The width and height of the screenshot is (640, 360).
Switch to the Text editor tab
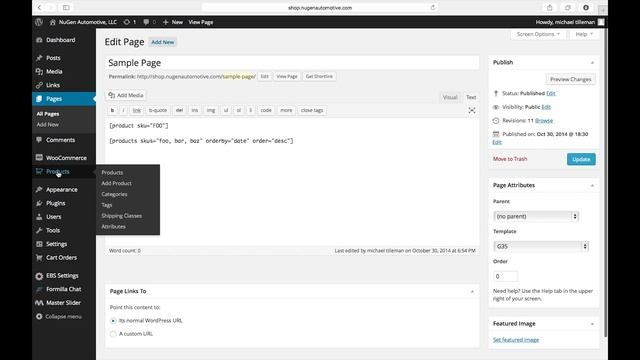(471, 97)
